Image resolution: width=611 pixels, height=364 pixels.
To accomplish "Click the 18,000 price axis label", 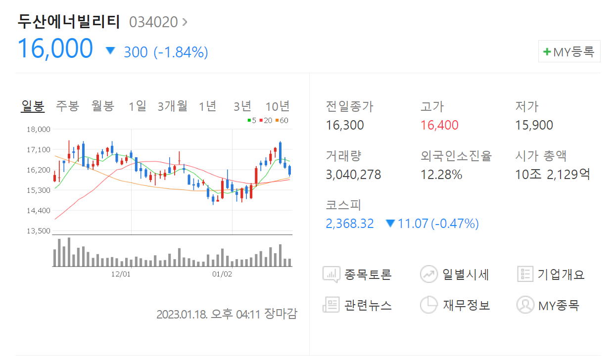I will click(x=38, y=130).
